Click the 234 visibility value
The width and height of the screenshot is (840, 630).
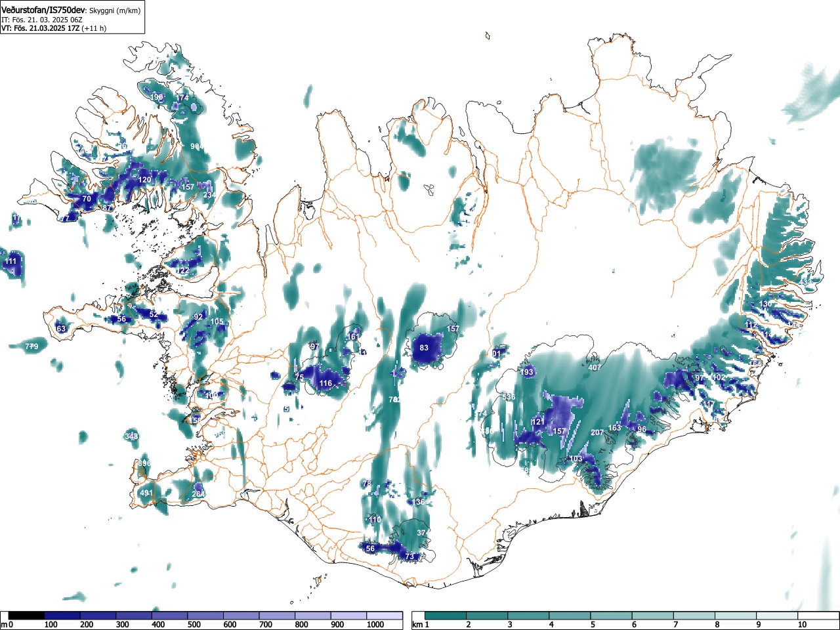click(209, 195)
